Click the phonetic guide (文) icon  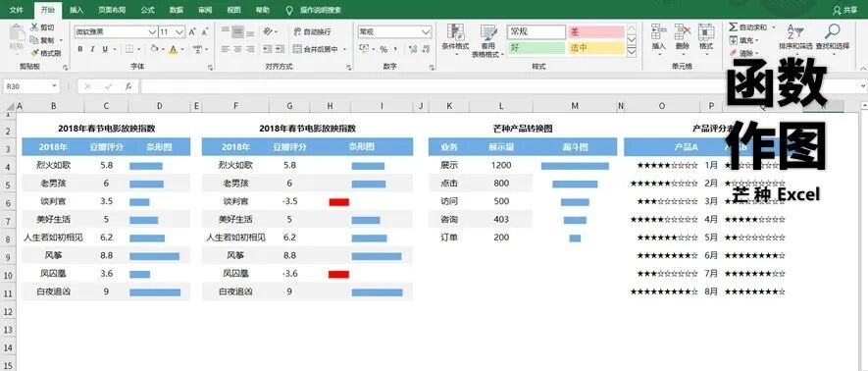(x=197, y=49)
